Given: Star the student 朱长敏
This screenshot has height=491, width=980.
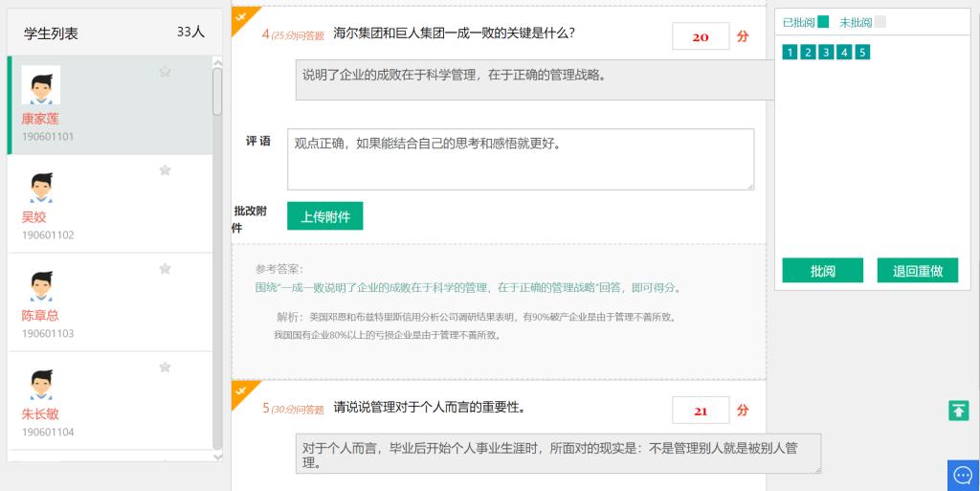Looking at the screenshot, I should (x=165, y=368).
